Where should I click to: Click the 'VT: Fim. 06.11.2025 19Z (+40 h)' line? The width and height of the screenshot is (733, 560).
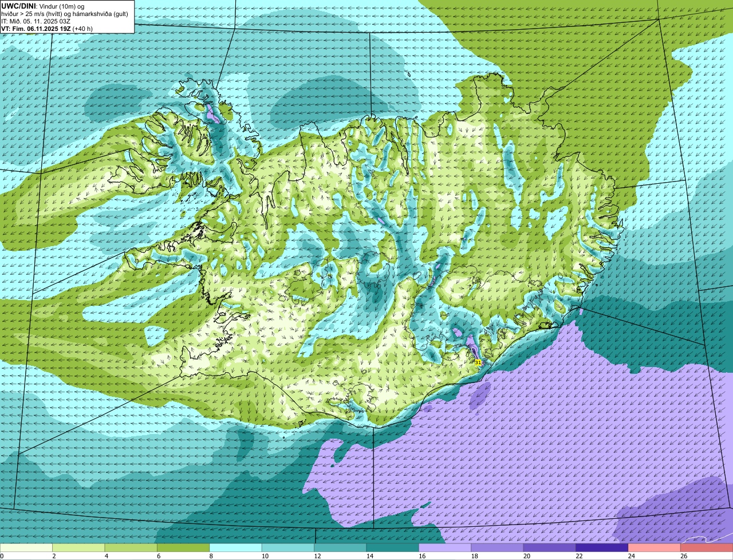coord(47,28)
